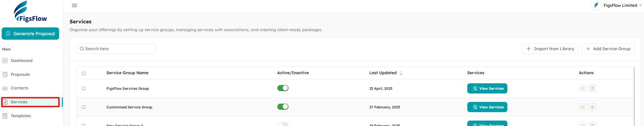Open Services in the sidebar

[31, 102]
